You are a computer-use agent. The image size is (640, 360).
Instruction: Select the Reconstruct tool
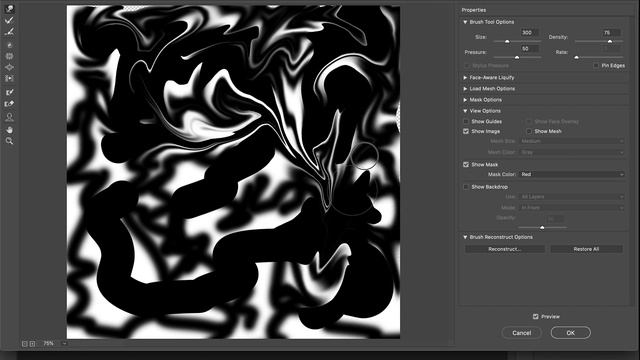[9, 20]
